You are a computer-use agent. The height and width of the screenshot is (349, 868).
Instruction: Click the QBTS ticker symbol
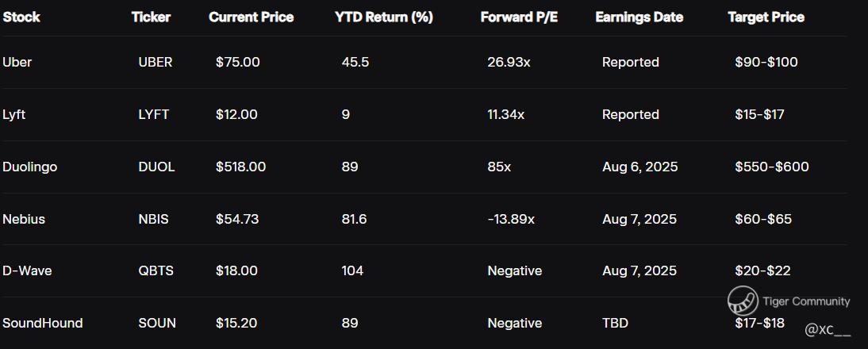pos(156,270)
